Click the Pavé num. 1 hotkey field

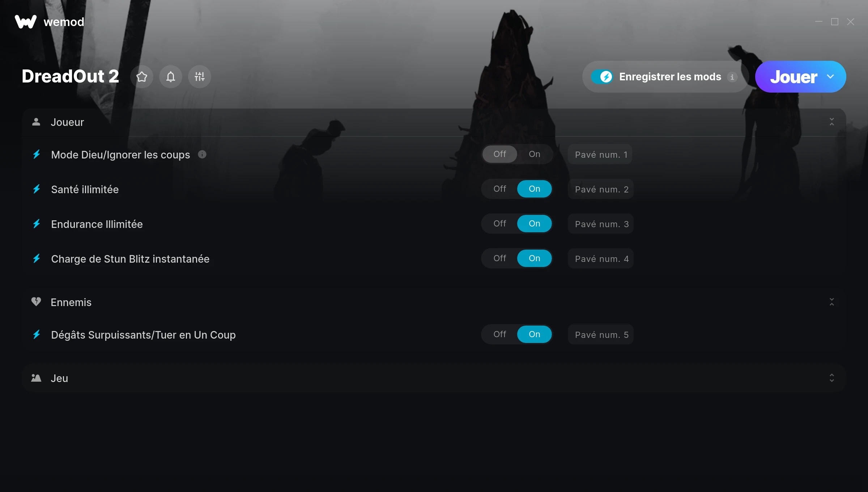(x=600, y=154)
